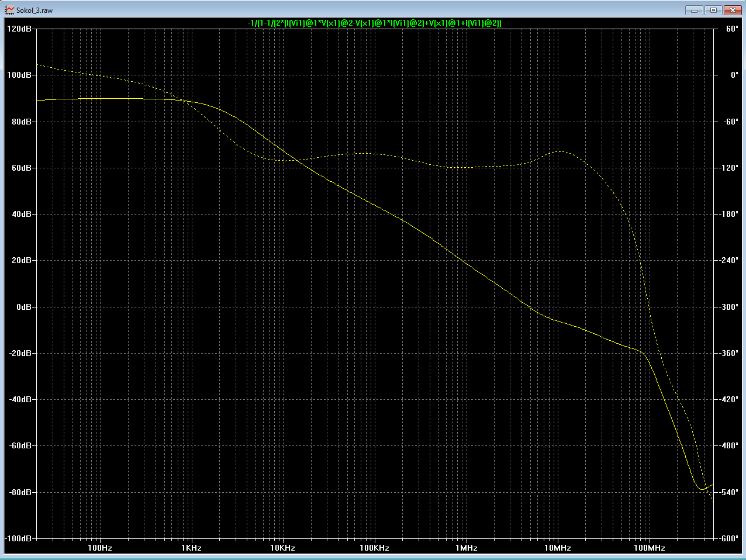Click the 40dB magnitude axis label
The image size is (746, 560).
[21, 214]
